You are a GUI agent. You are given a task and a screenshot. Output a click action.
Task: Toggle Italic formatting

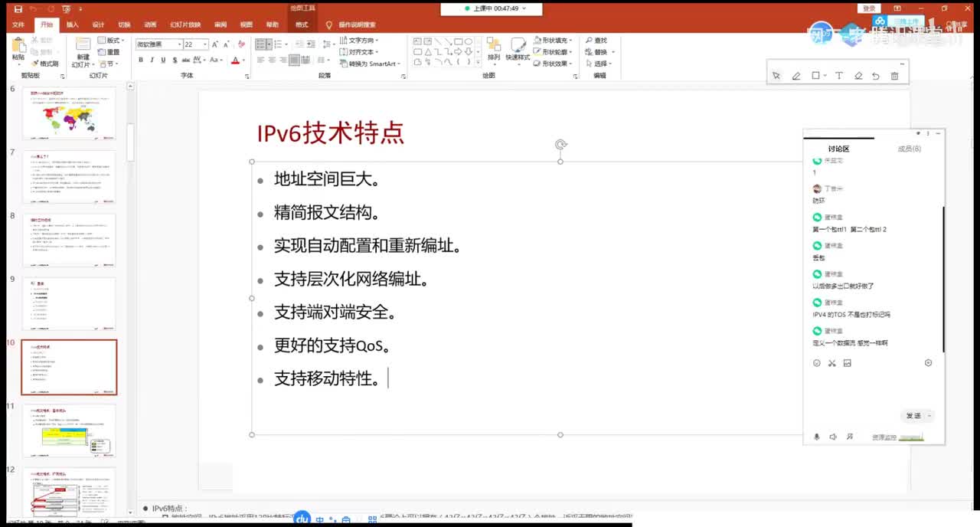click(152, 60)
